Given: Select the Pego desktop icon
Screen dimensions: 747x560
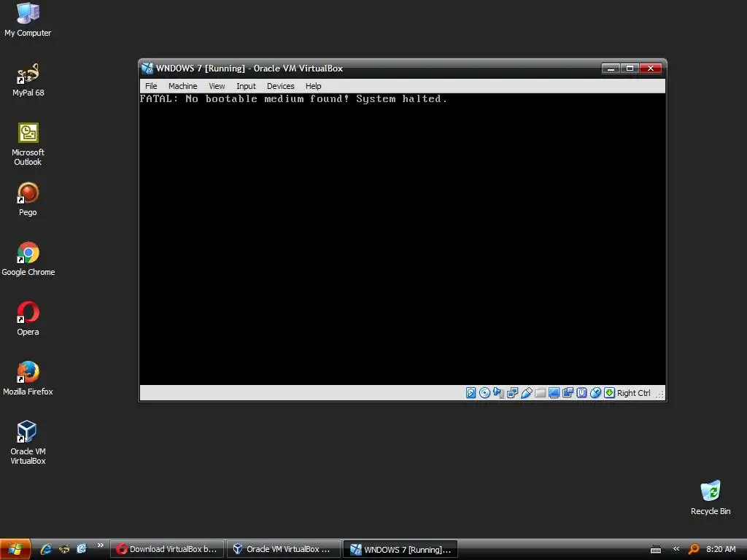Looking at the screenshot, I should tap(28, 200).
